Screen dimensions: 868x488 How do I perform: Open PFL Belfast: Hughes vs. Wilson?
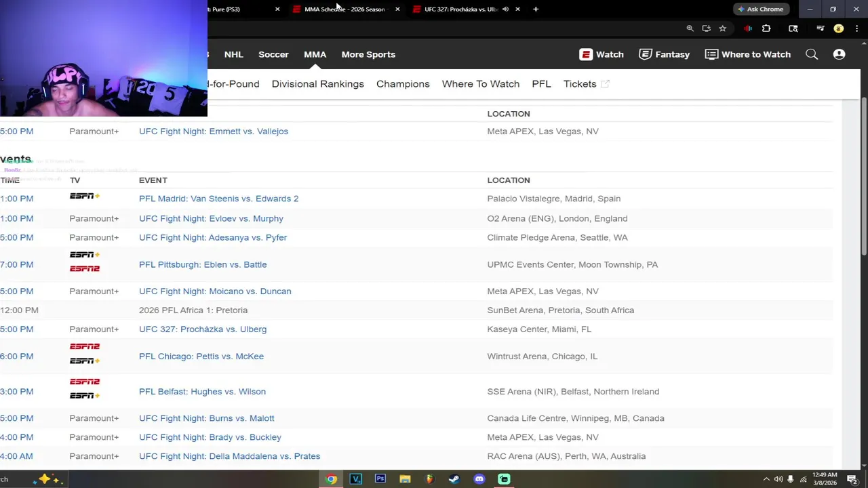[202, 392]
